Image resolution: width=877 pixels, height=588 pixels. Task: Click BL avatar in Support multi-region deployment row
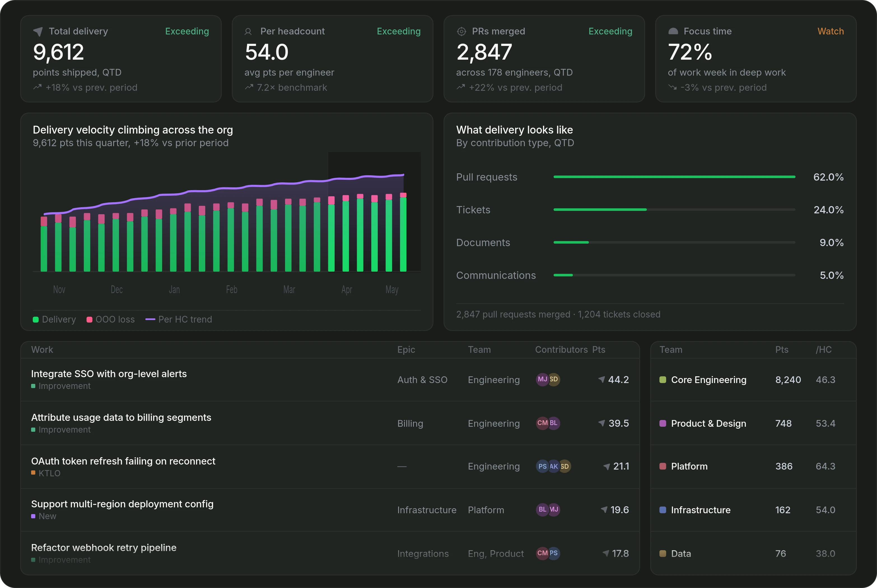tap(542, 509)
